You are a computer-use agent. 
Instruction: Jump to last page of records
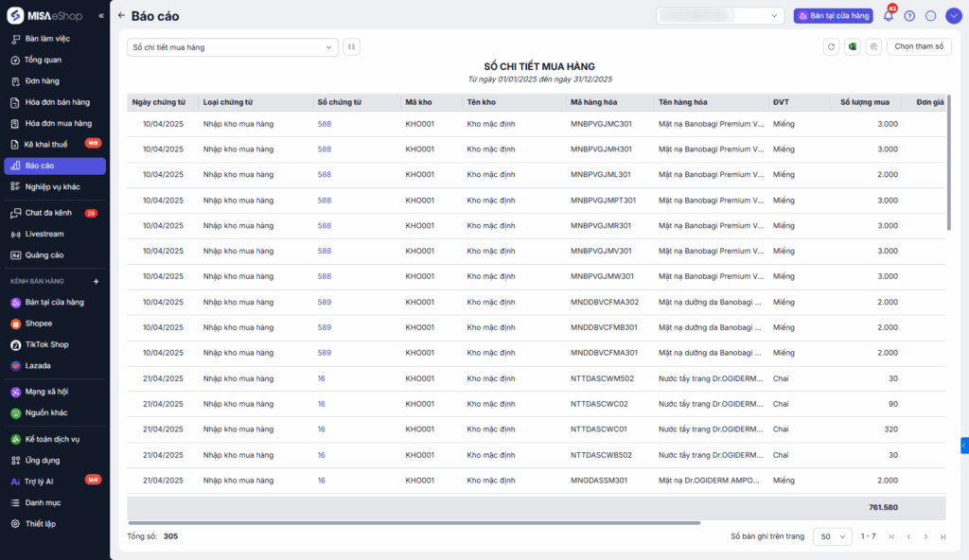[x=943, y=536]
